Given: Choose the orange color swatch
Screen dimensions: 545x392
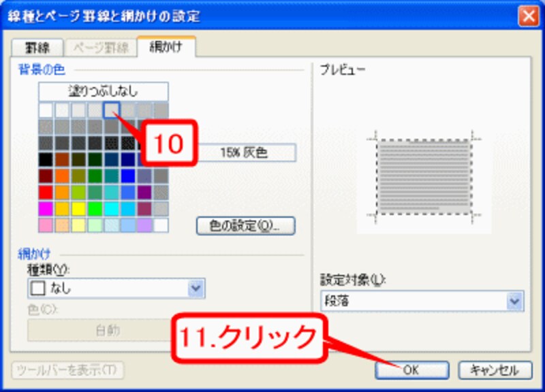Looking at the screenshot, I should pos(62,176).
